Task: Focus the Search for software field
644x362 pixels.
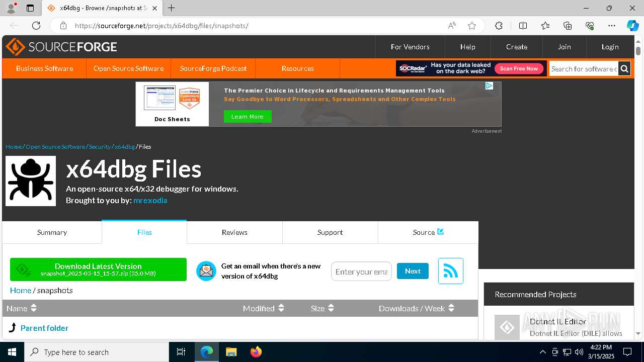Action: click(x=584, y=69)
